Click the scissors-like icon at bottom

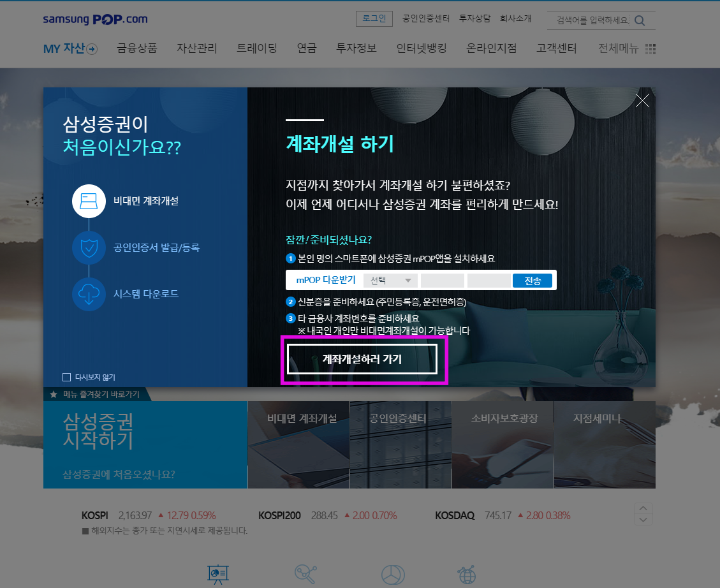coord(305,574)
